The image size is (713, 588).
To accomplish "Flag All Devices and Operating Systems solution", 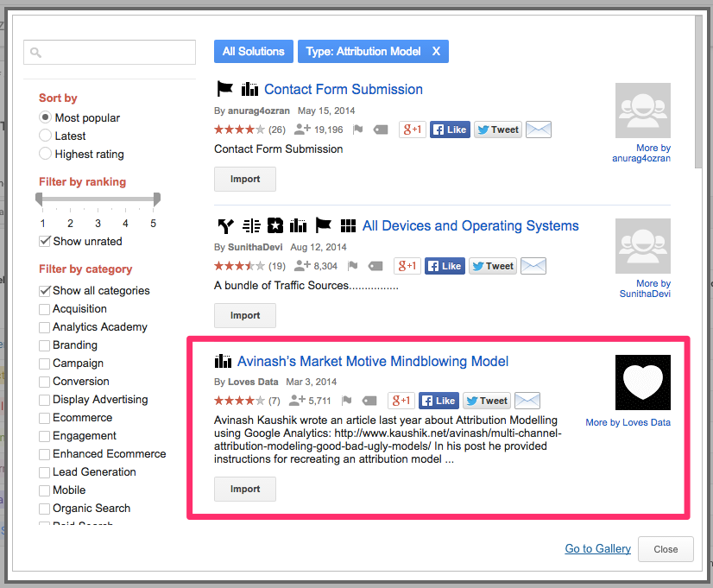I will pos(352,266).
